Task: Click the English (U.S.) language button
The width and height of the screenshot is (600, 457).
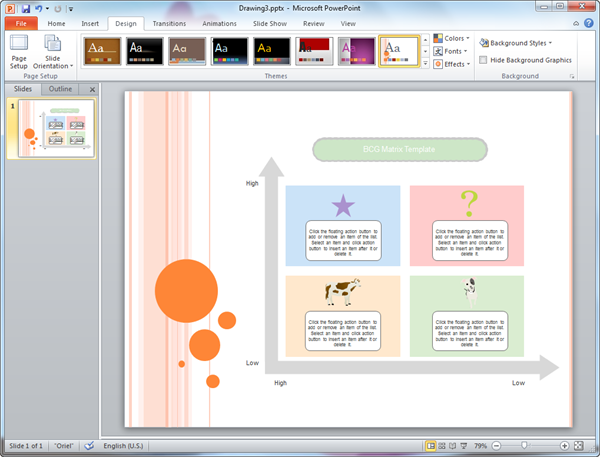Action: click(129, 445)
